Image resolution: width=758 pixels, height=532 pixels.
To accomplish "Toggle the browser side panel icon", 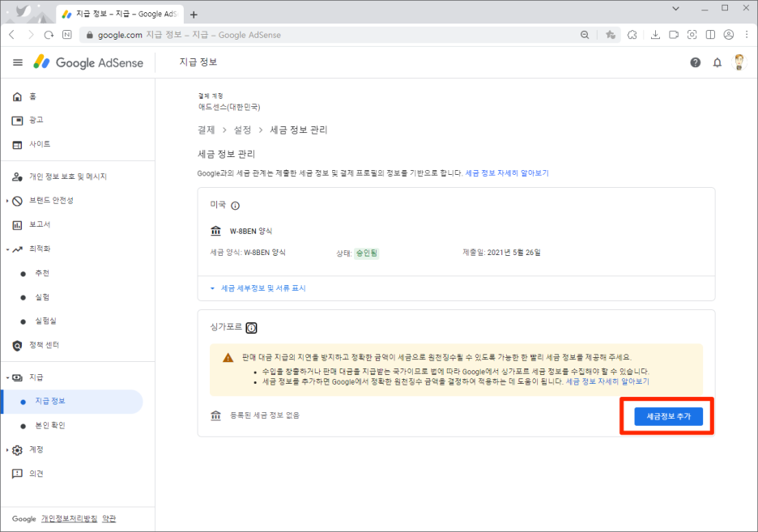I will click(710, 35).
